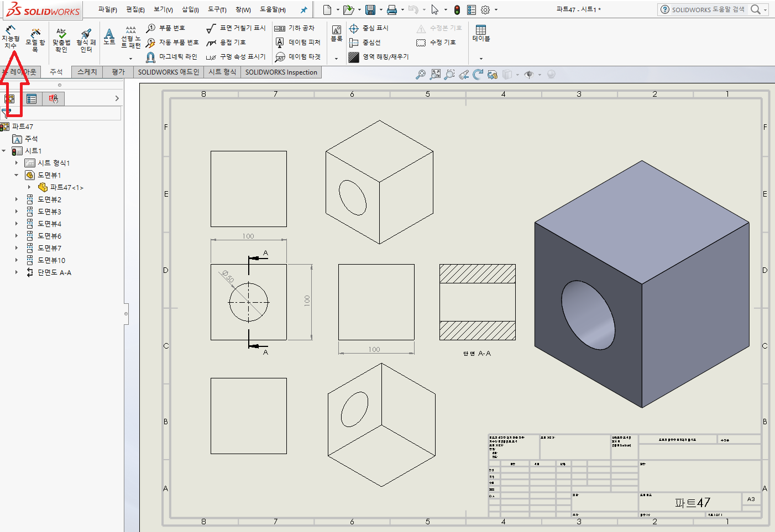Expand the 단면도 A-A tree node

[x=17, y=272]
